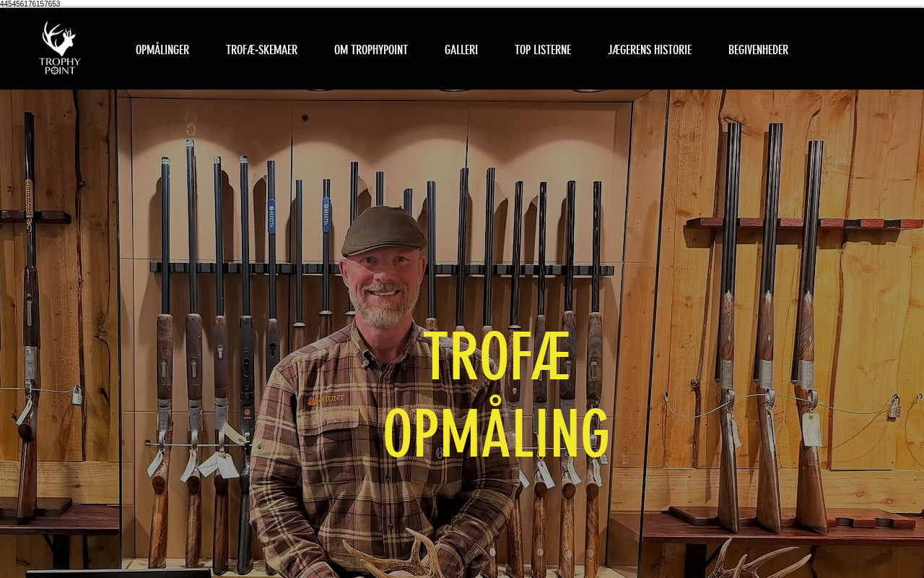The height and width of the screenshot is (578, 924).
Task: Click the antler held at the photo's bottom center
Action: pyautogui.click(x=393, y=556)
